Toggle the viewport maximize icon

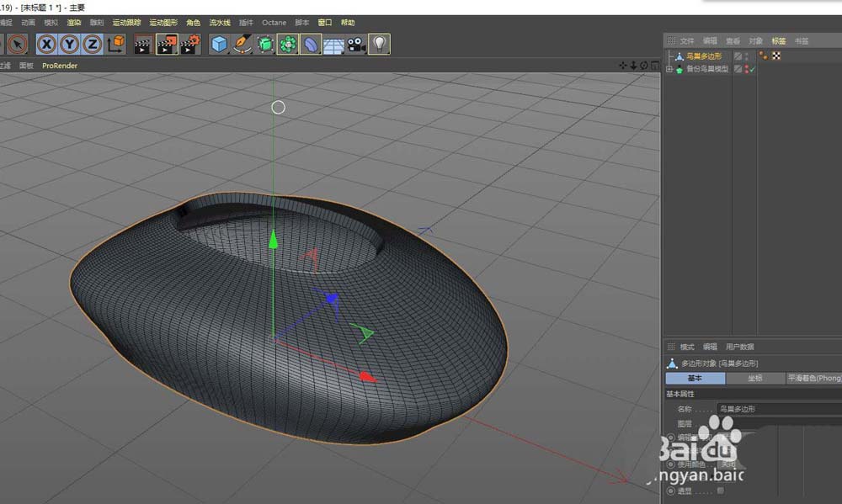click(x=654, y=66)
